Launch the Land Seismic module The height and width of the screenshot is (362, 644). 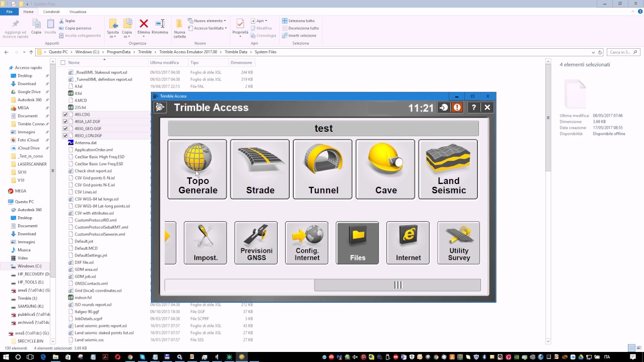[448, 169]
